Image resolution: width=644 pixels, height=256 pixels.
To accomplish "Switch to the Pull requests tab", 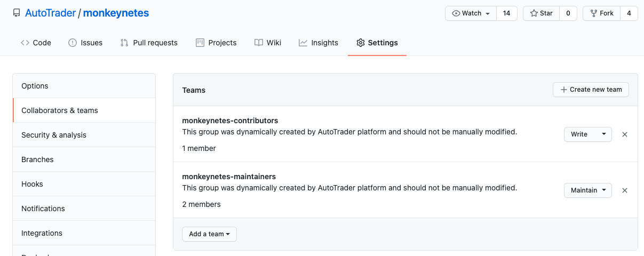I will point(149,43).
